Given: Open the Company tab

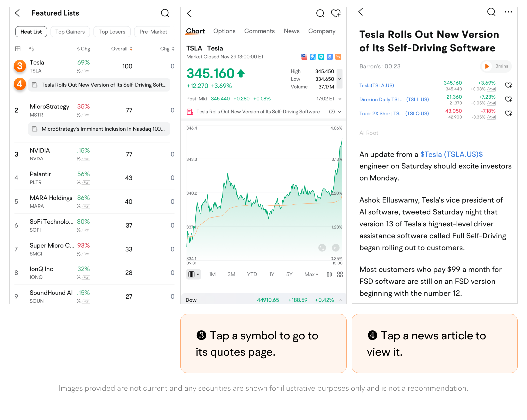Looking at the screenshot, I should pos(322,31).
